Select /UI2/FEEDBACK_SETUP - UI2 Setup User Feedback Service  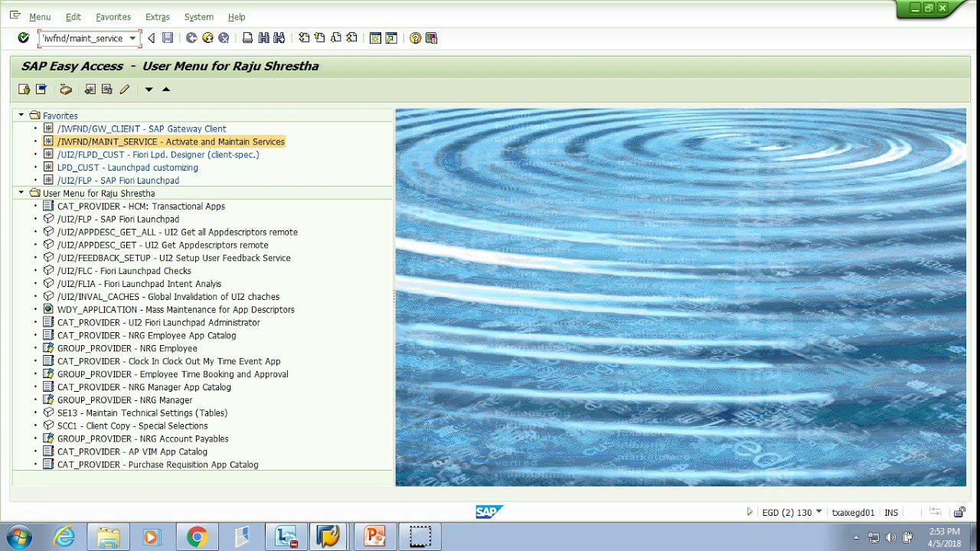tap(174, 258)
